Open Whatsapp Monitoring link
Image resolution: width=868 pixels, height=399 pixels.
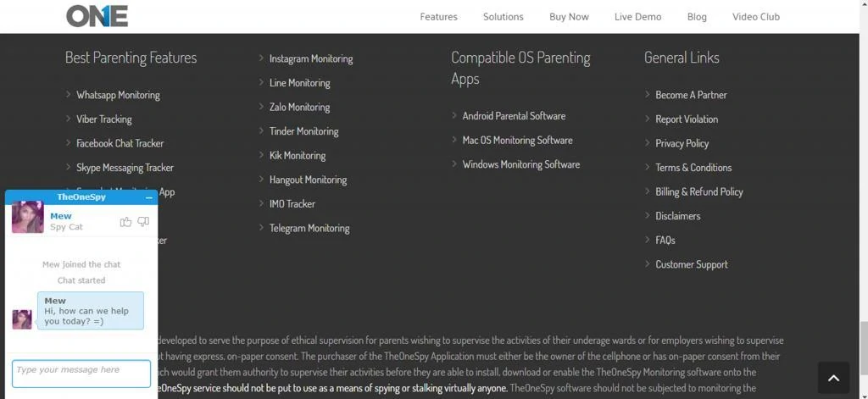pos(118,95)
